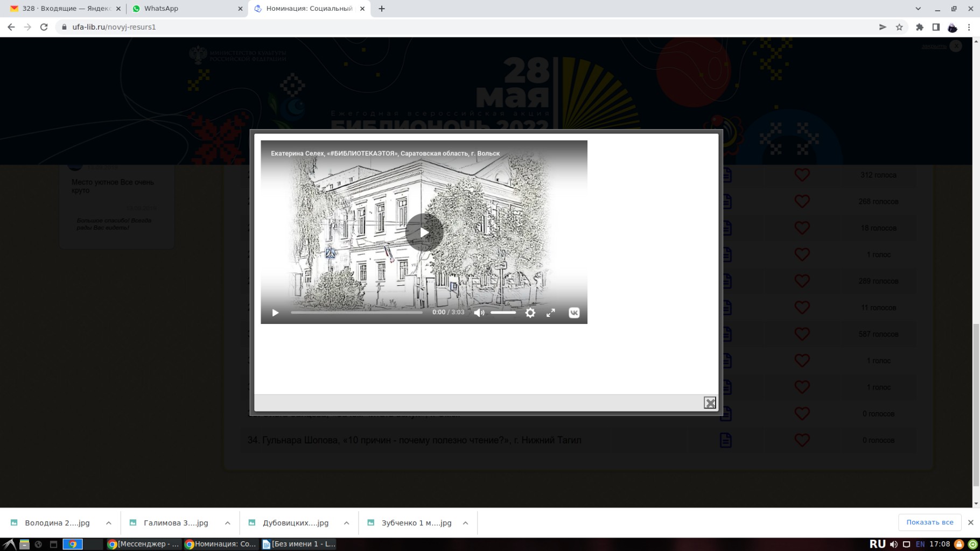
Task: Click the Показать все downloads button
Action: [x=929, y=522]
